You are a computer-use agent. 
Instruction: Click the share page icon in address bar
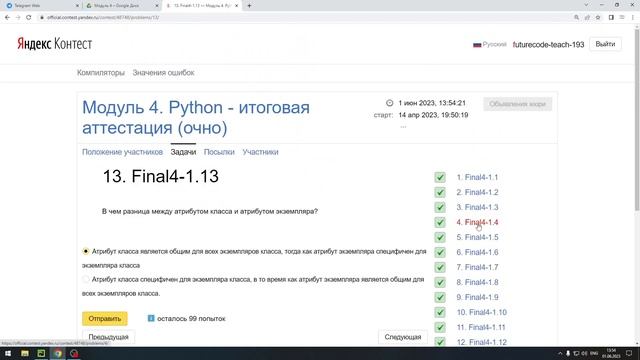(587, 18)
